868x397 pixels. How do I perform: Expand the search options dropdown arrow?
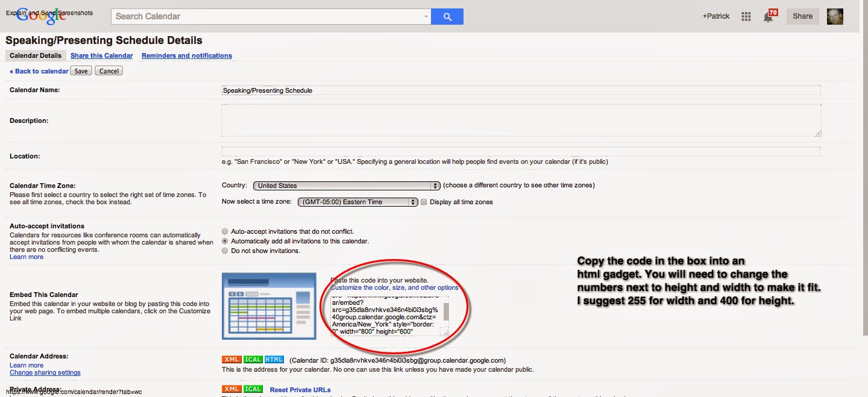click(x=426, y=17)
